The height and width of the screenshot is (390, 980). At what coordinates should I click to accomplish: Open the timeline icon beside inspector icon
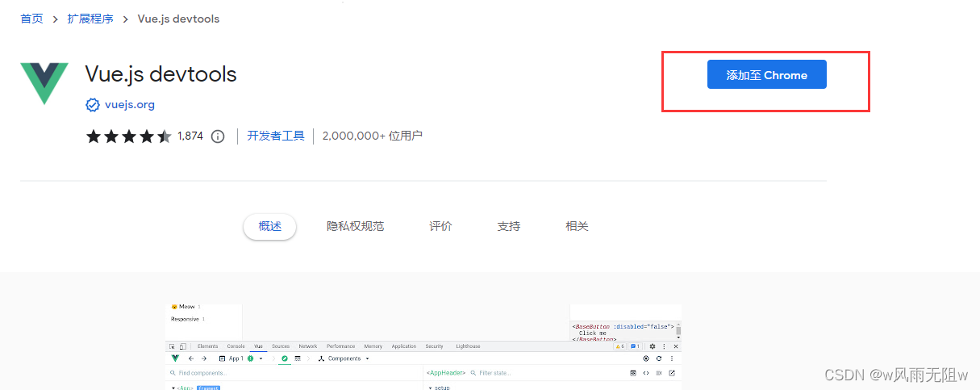tap(298, 359)
